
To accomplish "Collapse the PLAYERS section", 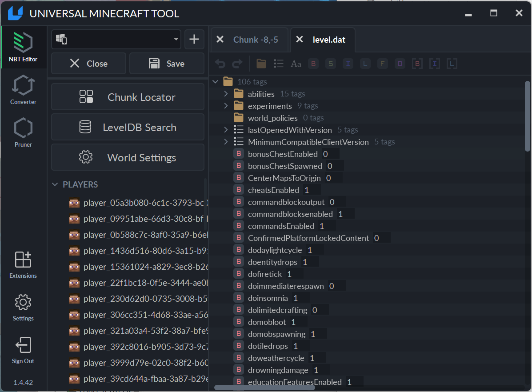I will click(55, 184).
